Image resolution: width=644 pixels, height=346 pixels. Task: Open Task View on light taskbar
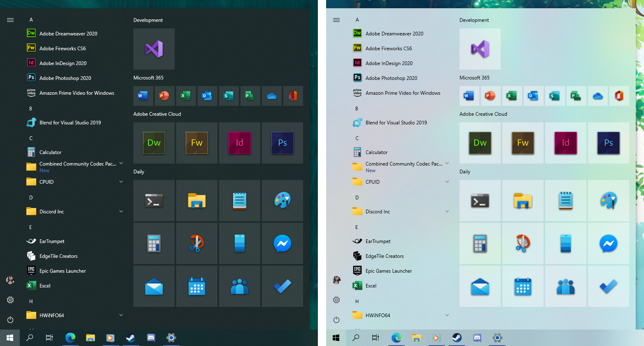click(x=376, y=338)
